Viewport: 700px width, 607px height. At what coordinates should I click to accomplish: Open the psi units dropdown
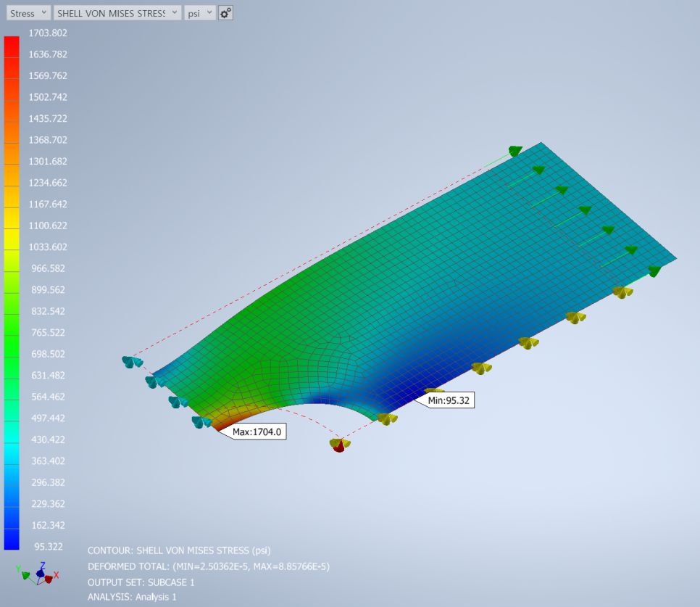pyautogui.click(x=198, y=13)
